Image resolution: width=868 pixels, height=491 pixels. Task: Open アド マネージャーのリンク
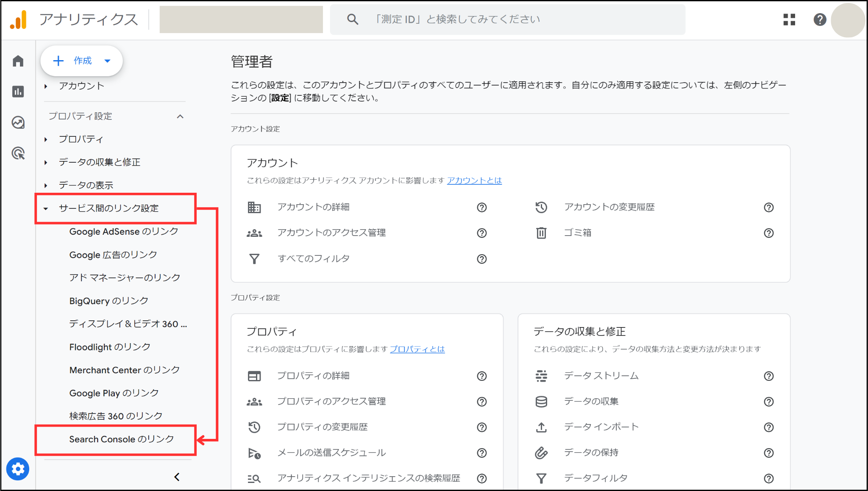[125, 277]
